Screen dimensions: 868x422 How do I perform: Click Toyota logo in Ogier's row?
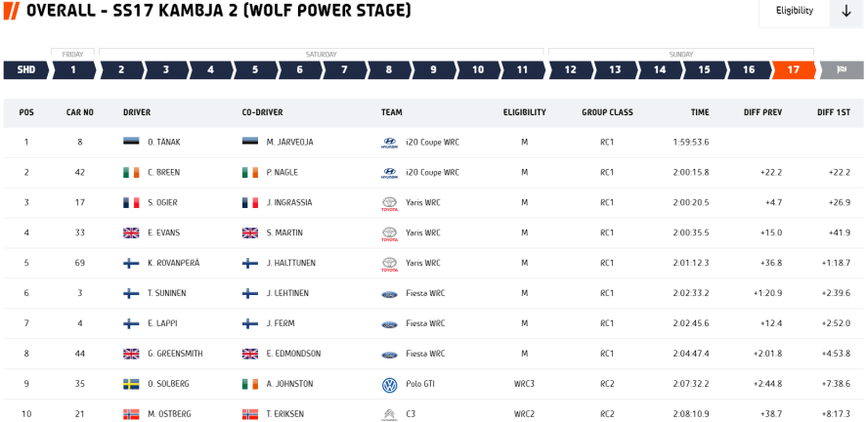389,203
